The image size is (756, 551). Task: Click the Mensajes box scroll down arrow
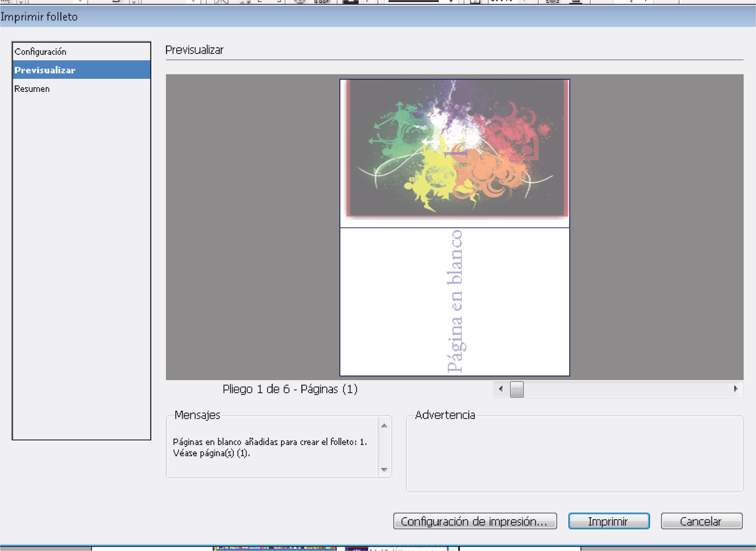[x=384, y=470]
